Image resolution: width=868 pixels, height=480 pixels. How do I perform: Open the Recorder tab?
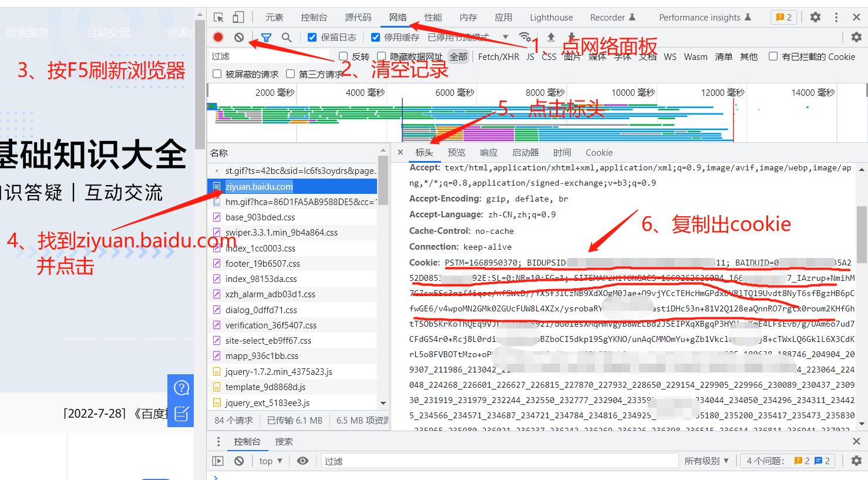tap(613, 18)
